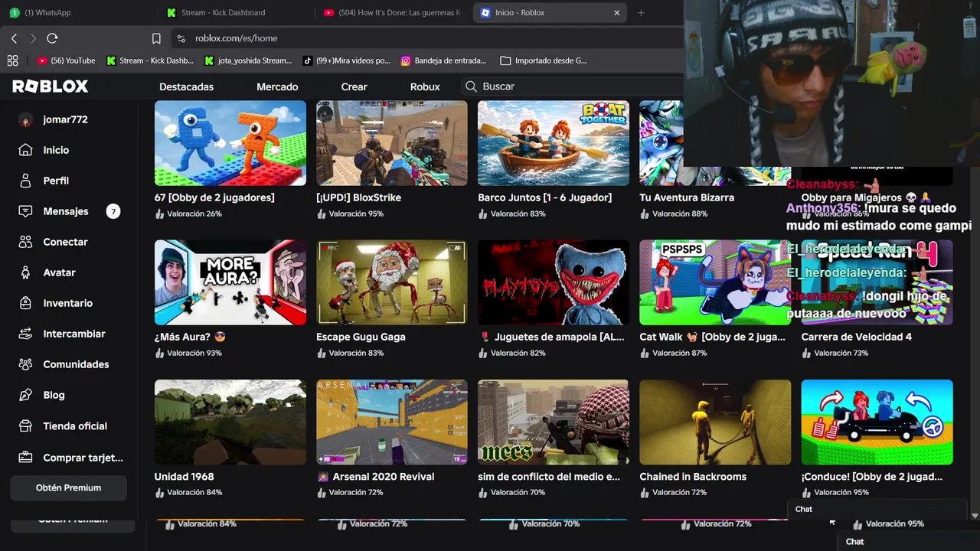Open the Conectar friends icon
980x551 pixels.
tap(25, 242)
